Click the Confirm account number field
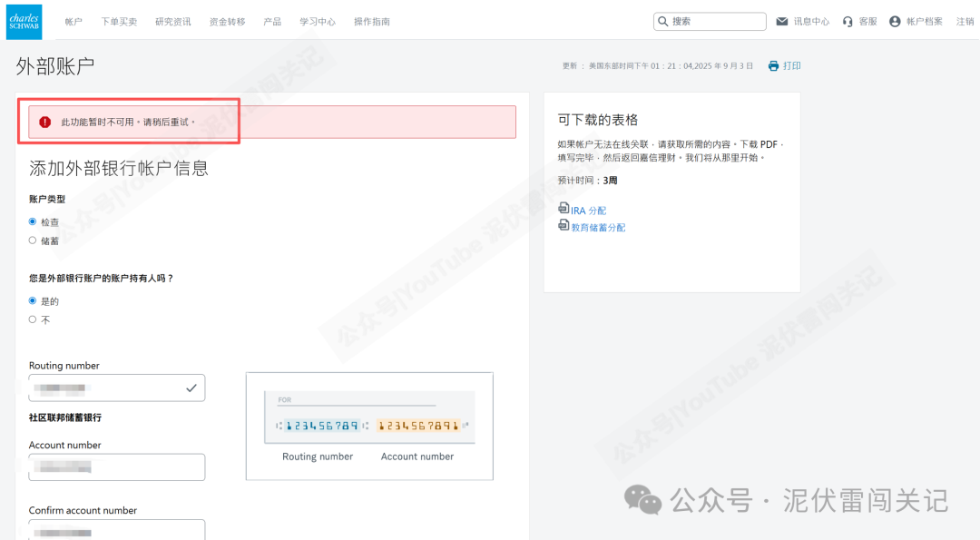This screenshot has height=540, width=980. [x=116, y=532]
